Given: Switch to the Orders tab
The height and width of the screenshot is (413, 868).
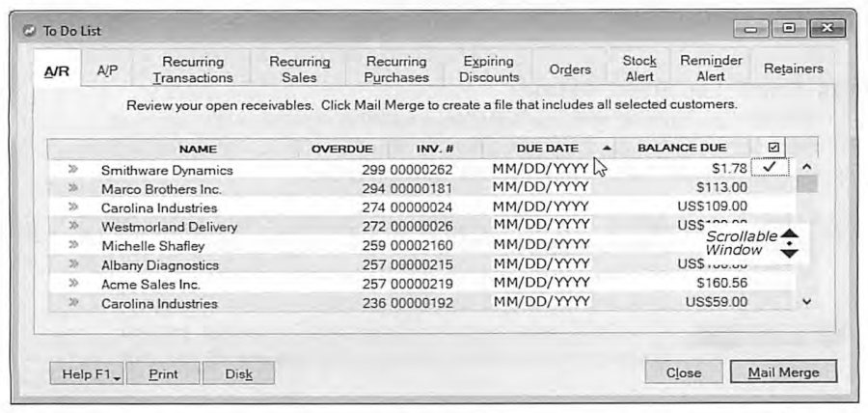Looking at the screenshot, I should click(x=570, y=69).
